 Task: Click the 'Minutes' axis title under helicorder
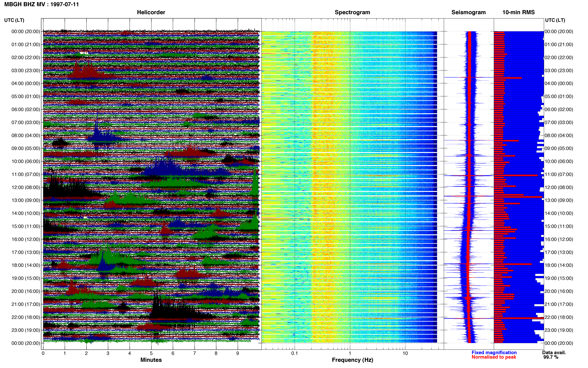151,360
